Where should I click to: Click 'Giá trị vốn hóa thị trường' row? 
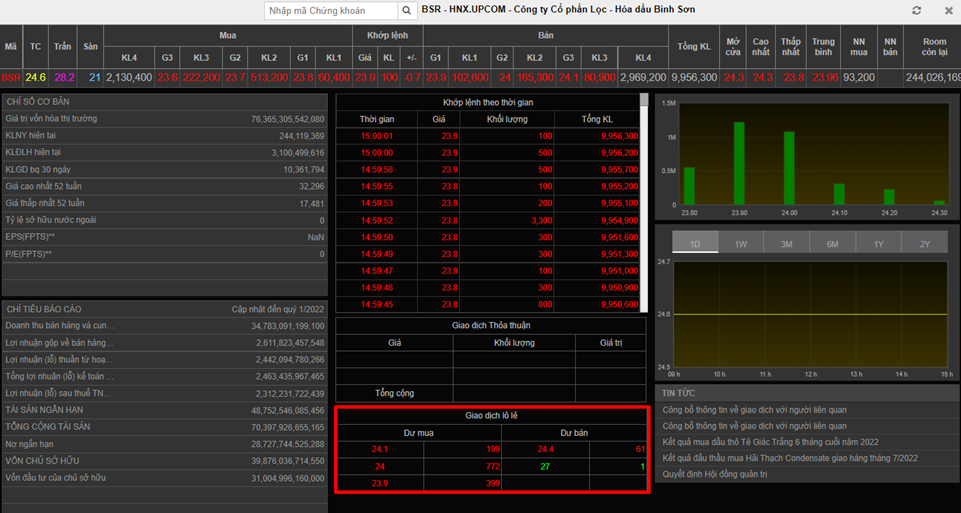(x=165, y=119)
